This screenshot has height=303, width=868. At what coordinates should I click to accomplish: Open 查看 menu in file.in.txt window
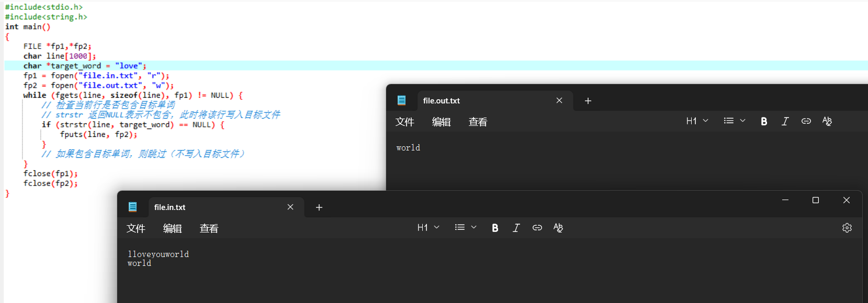(x=209, y=228)
